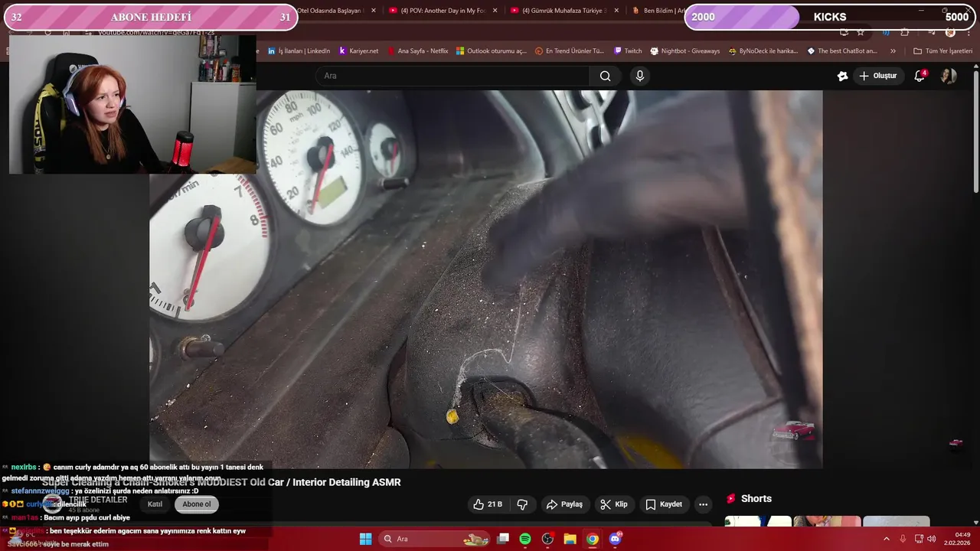Close the POV: Another Day tab
This screenshot has height=551, width=980.
coord(495,11)
